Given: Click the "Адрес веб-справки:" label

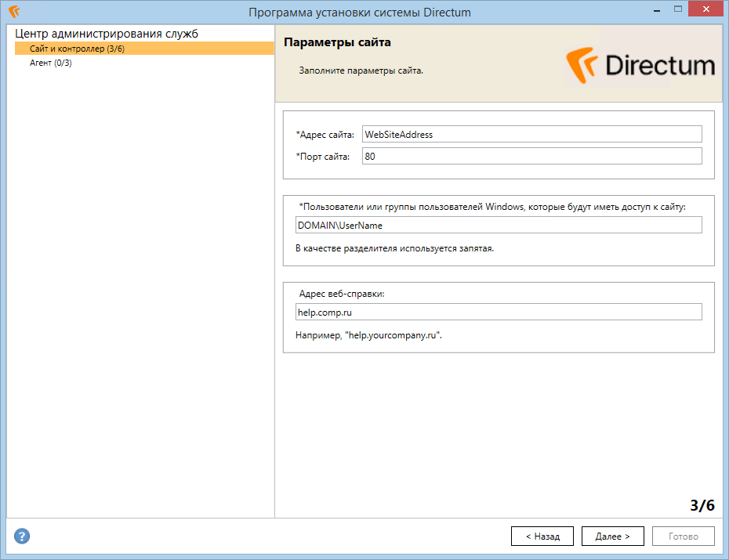Looking at the screenshot, I should [342, 294].
